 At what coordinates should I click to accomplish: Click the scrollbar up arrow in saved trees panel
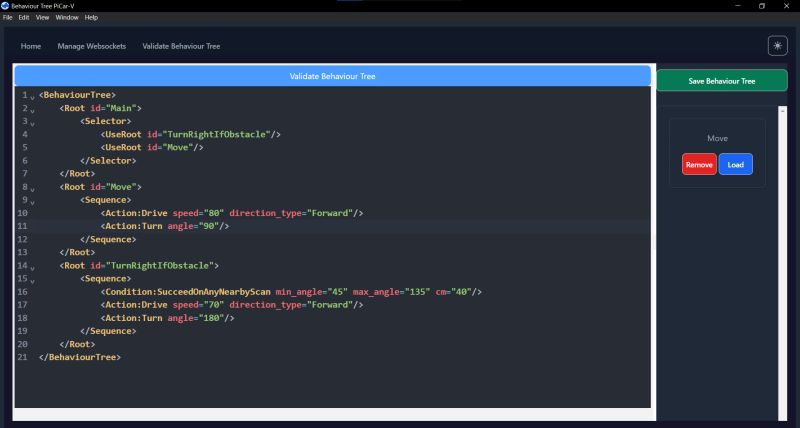click(x=783, y=110)
